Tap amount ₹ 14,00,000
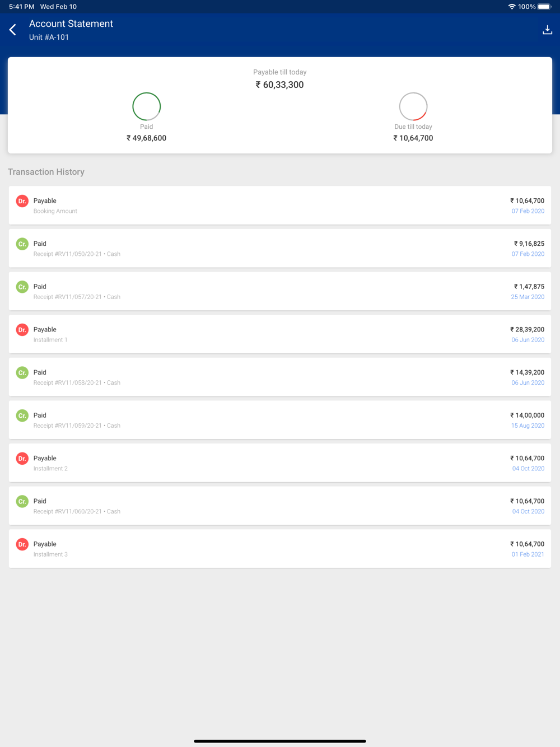The image size is (560, 747). click(x=527, y=415)
